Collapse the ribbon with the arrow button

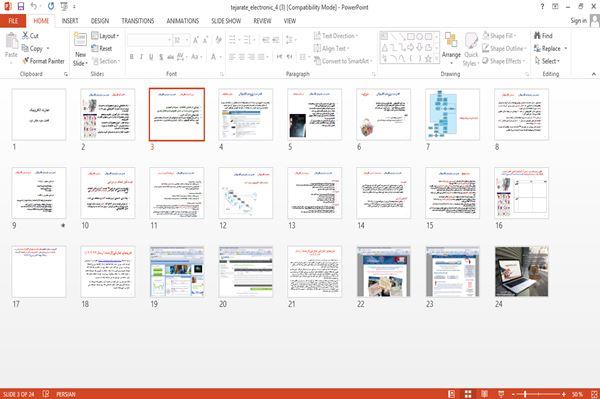click(594, 74)
